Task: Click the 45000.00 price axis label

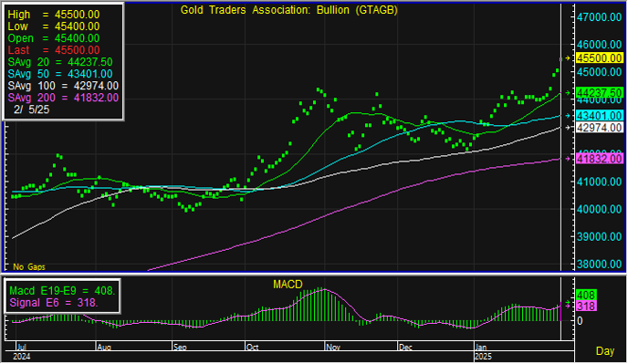Action: point(599,72)
